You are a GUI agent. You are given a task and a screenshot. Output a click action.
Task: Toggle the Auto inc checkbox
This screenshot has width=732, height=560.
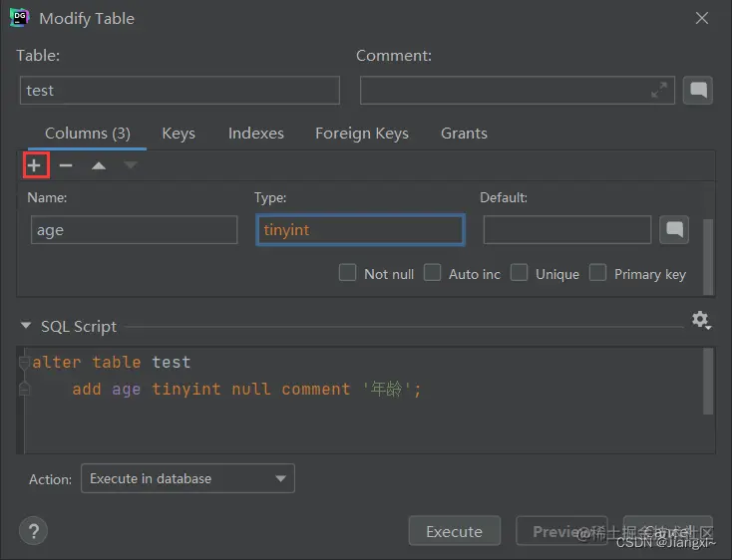[433, 273]
